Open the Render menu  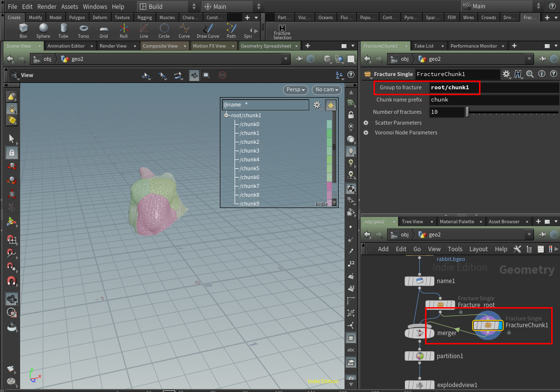tap(47, 6)
